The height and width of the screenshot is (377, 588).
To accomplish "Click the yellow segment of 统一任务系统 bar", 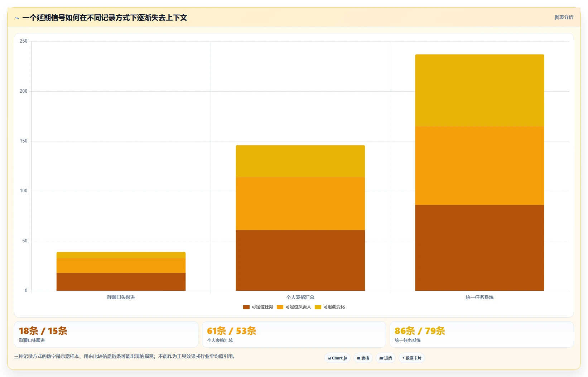I will 479,91.
